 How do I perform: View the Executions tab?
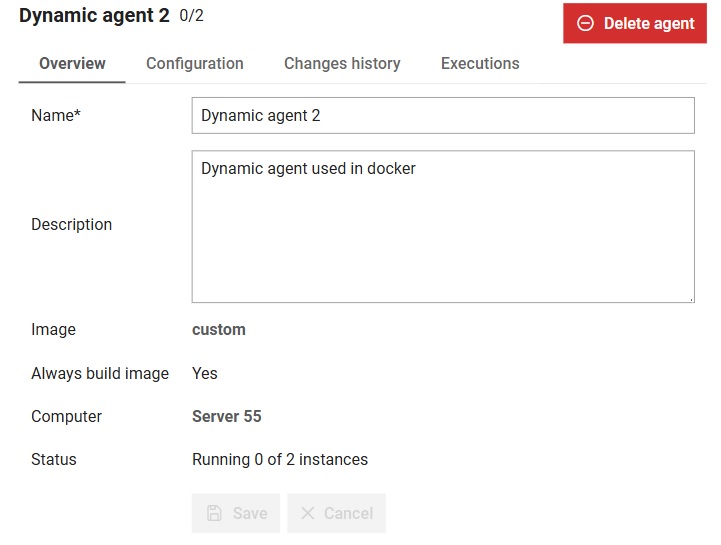[480, 63]
